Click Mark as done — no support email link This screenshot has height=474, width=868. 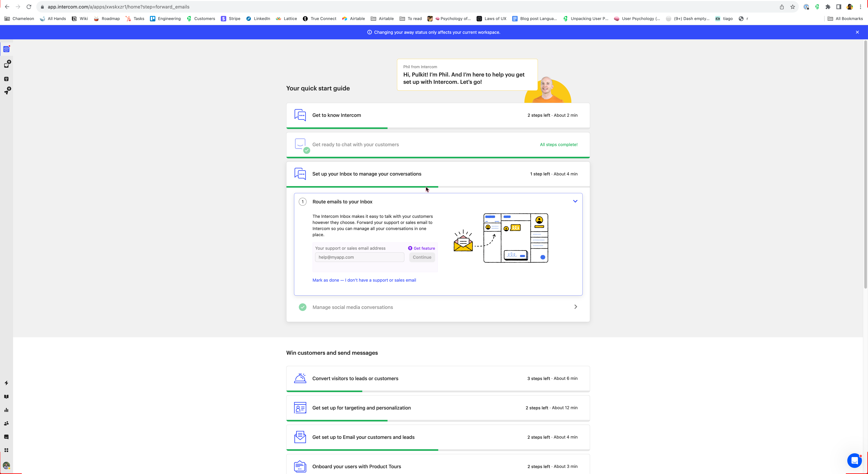point(364,280)
